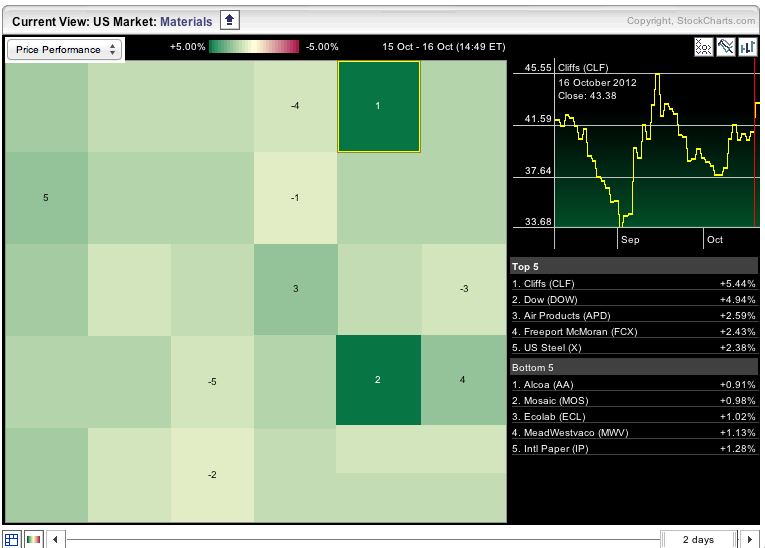Click MeadWestvaco (MWV) row
This screenshot has height=548, width=765.
pyautogui.click(x=633, y=433)
